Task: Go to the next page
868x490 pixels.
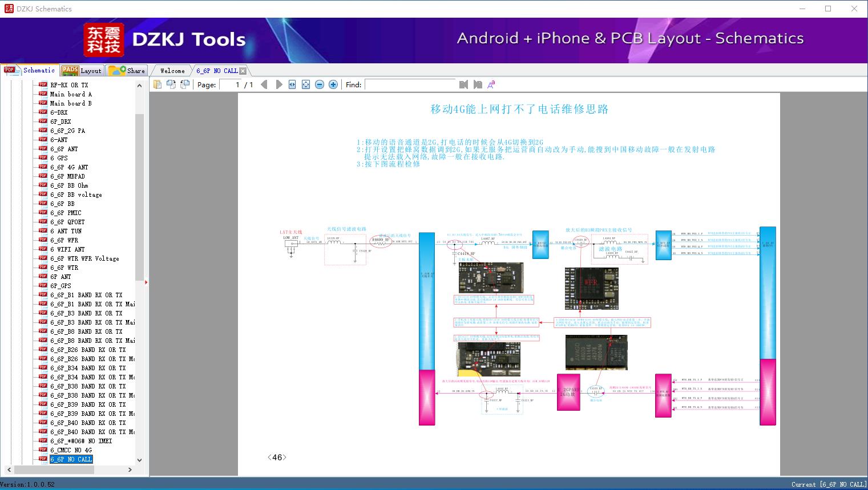Action: [x=278, y=84]
